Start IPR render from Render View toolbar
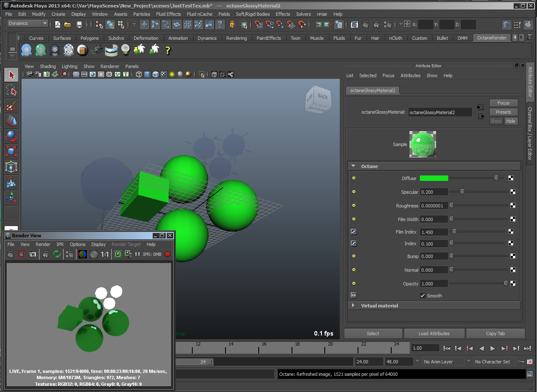Image resolution: width=537 pixels, height=392 pixels. pos(46,254)
